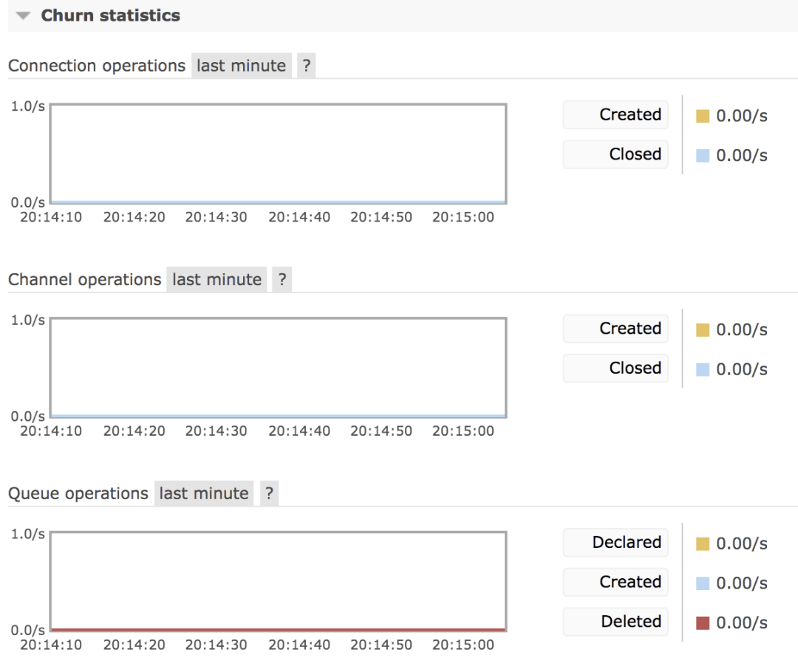This screenshot has width=798, height=672.
Task: Click Created label under Channel operations
Action: tap(615, 329)
